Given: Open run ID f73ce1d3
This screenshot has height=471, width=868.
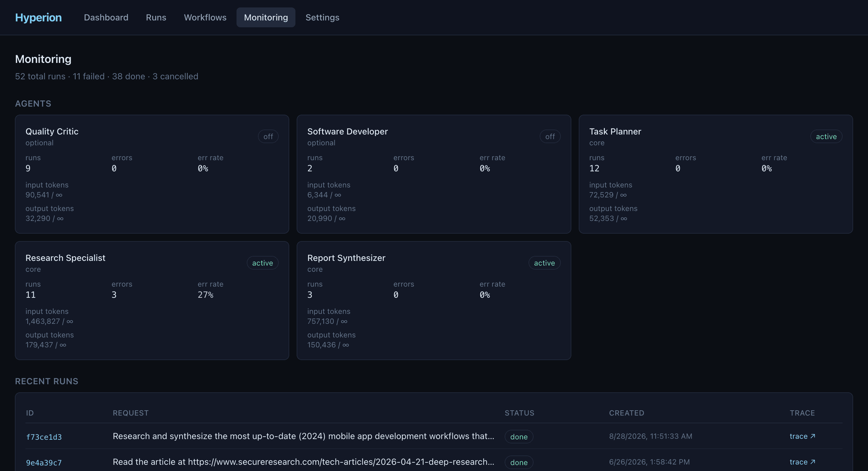Looking at the screenshot, I should 44,437.
